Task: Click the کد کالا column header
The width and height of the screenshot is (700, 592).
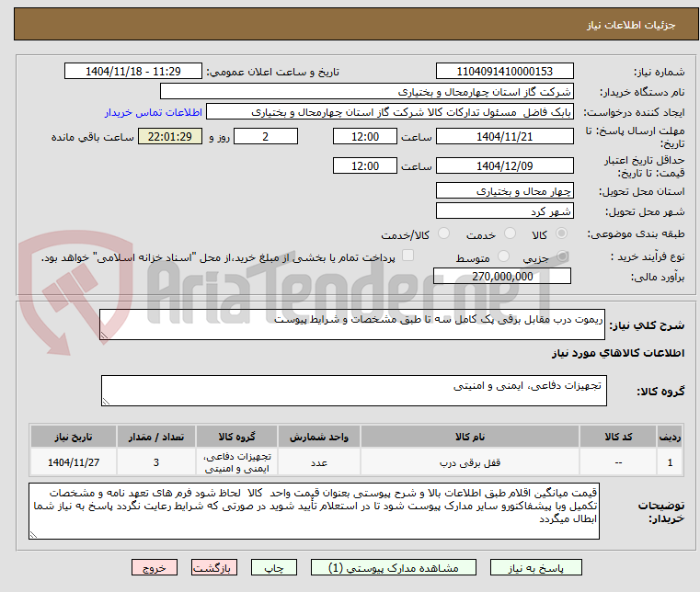Action: 618,437
